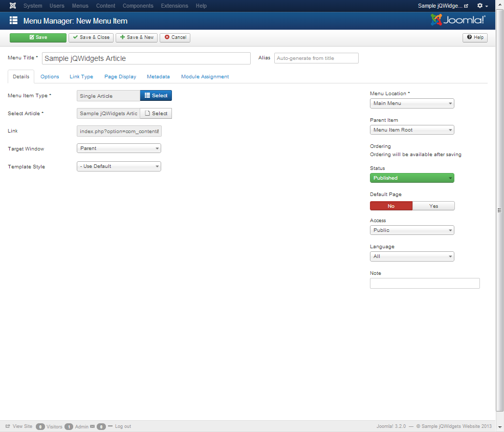504x432 pixels.
Task: Click the menu manager list icon in header
Action: 13,20
